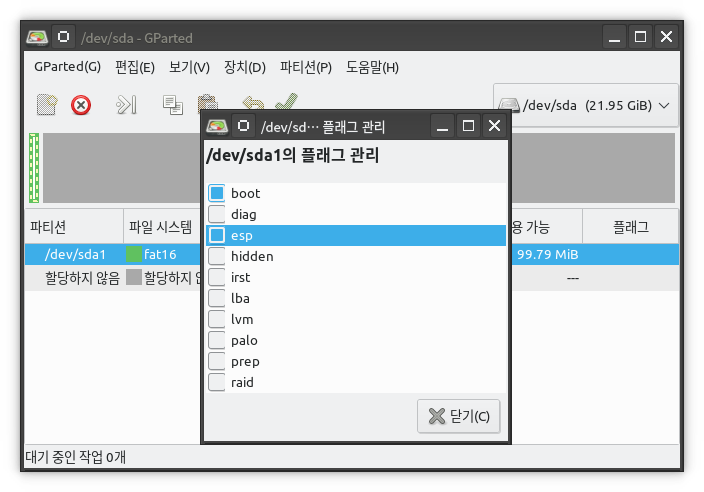Image resolution: width=704 pixels, height=492 pixels.
Task: Click the green Apply operations checkmark
Action: tap(287, 101)
